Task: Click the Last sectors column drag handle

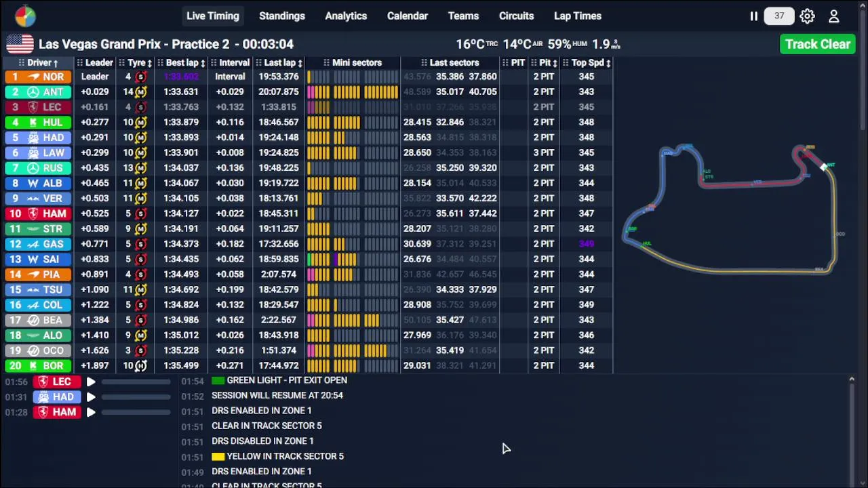Action: 424,62
